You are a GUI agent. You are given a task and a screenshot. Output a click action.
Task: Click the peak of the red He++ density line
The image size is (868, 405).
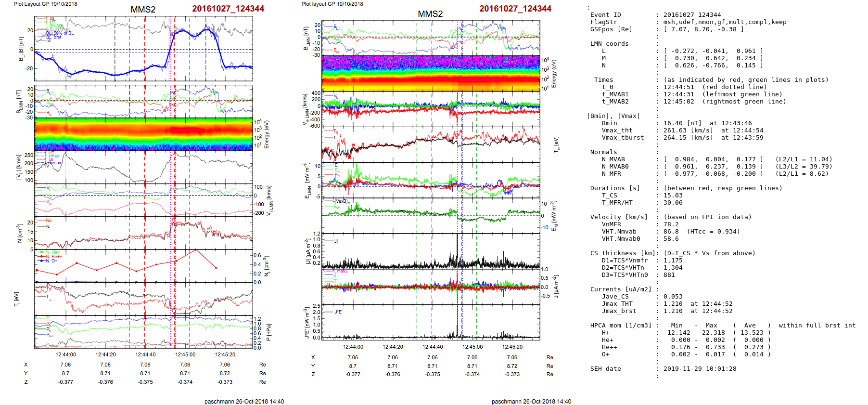point(195,250)
